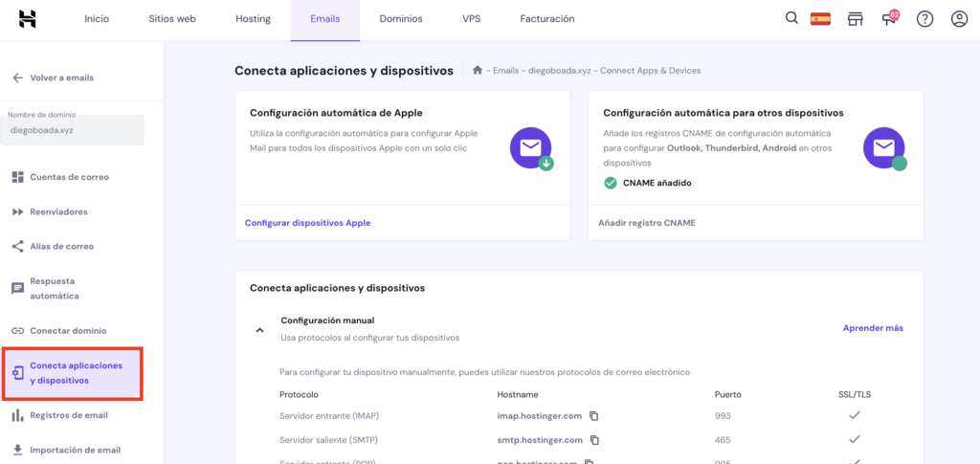980x464 pixels.
Task: Click the home icon in breadcrumb
Action: point(477,71)
